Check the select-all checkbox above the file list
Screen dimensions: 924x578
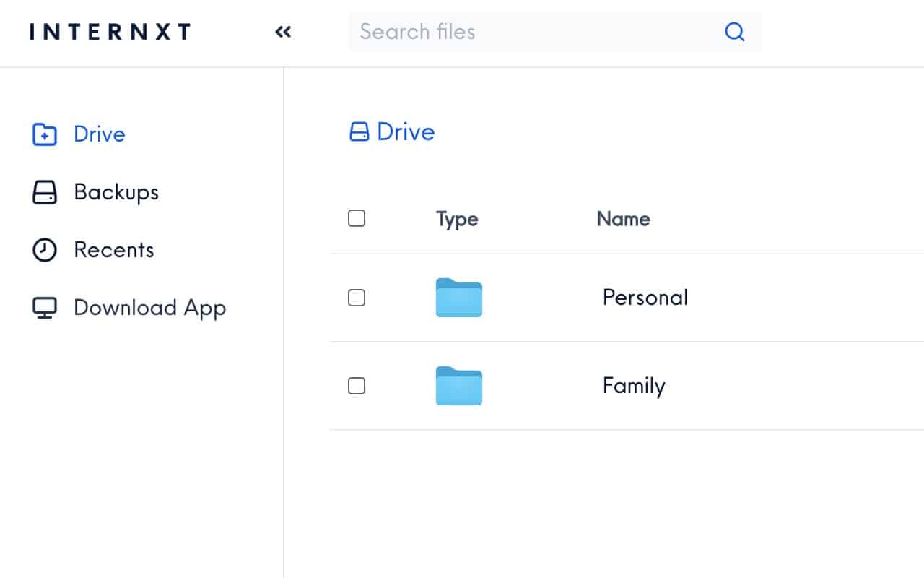click(357, 217)
